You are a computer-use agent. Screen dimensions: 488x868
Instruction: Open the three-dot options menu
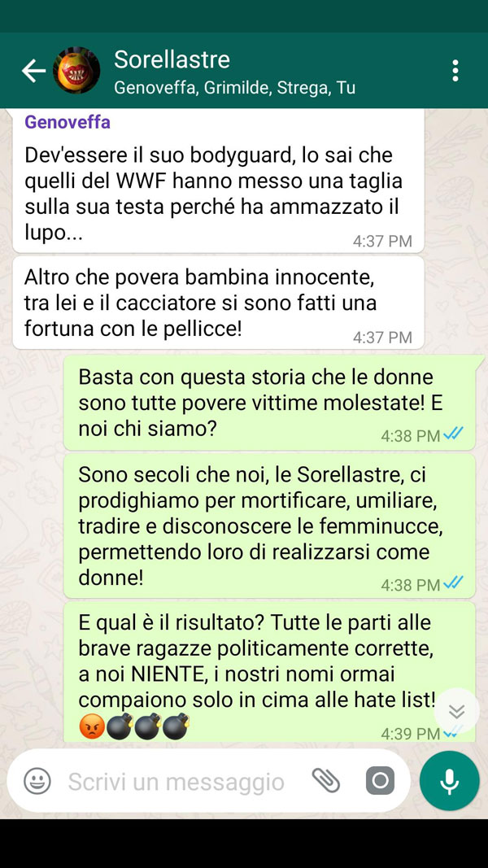(x=455, y=71)
